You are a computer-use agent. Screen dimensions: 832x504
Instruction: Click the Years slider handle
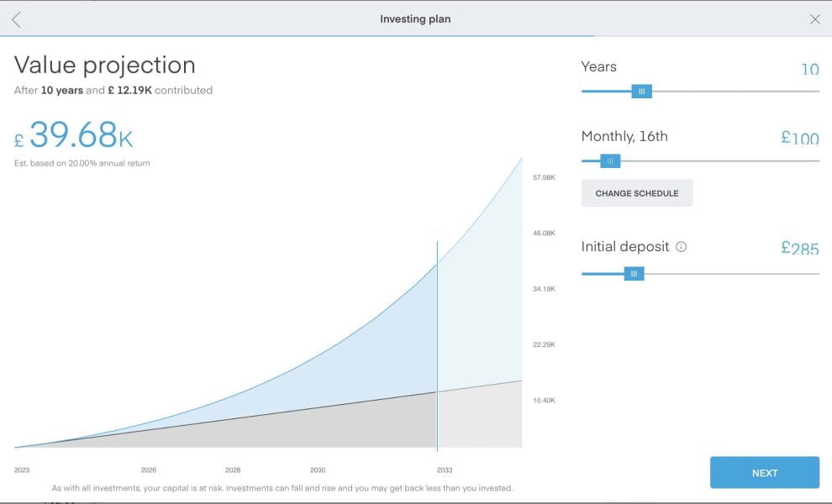tap(641, 92)
